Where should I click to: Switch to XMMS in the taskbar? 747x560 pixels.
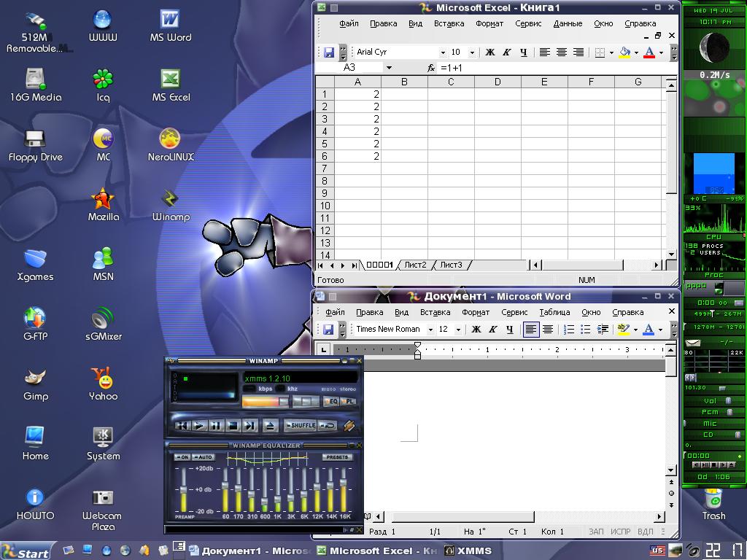(x=468, y=551)
